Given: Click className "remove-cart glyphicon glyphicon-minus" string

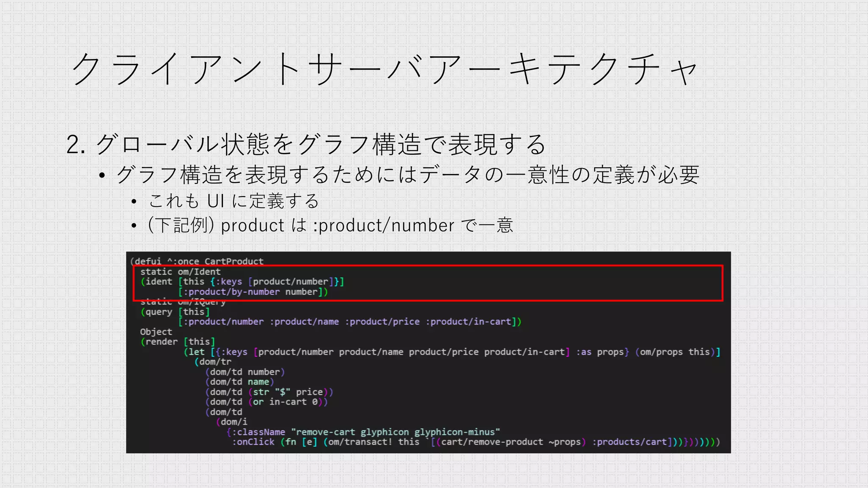Looking at the screenshot, I should click(395, 432).
